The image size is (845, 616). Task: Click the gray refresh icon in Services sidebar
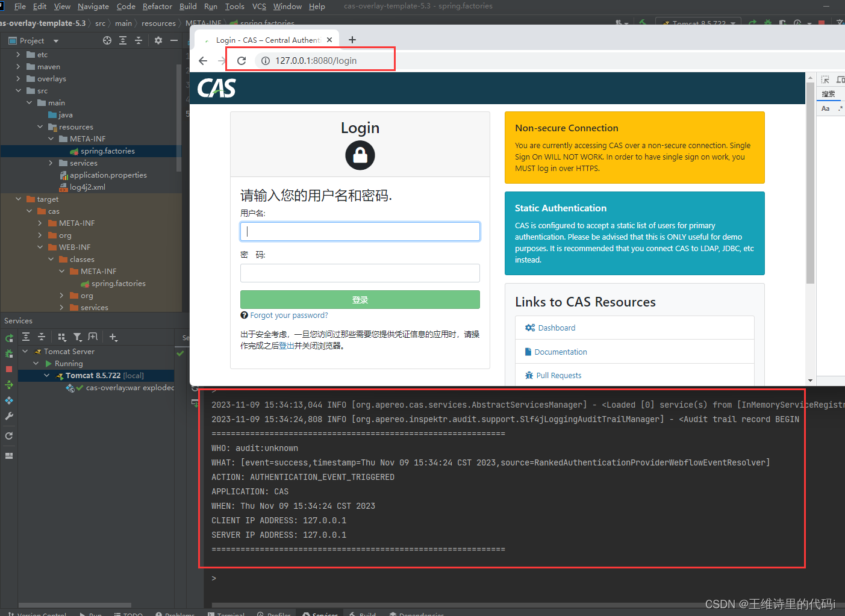(x=9, y=436)
